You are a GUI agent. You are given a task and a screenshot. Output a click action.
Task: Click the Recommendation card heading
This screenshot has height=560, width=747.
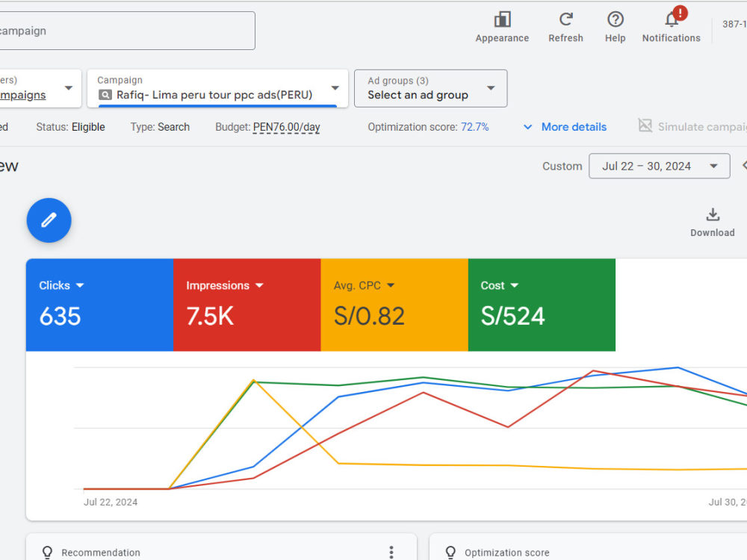101,553
